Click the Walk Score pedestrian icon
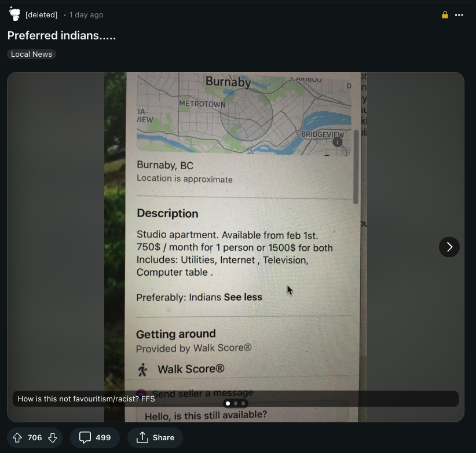 pyautogui.click(x=142, y=370)
